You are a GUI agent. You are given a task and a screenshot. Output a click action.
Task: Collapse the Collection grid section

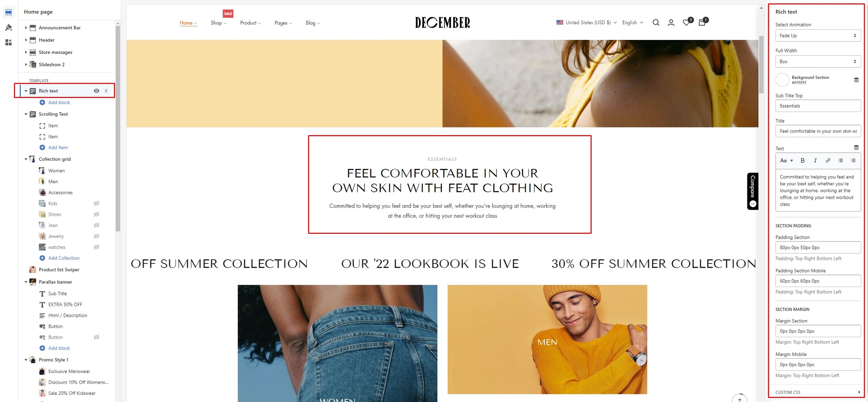[26, 159]
